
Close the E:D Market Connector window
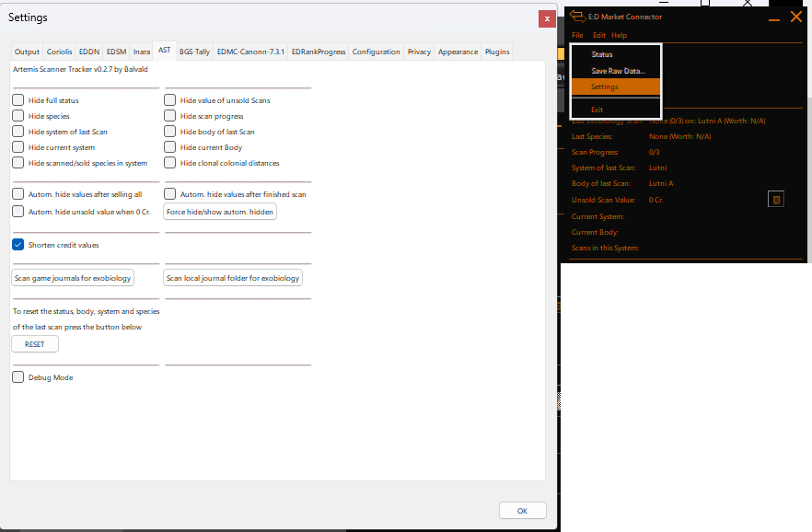pyautogui.click(x=796, y=17)
